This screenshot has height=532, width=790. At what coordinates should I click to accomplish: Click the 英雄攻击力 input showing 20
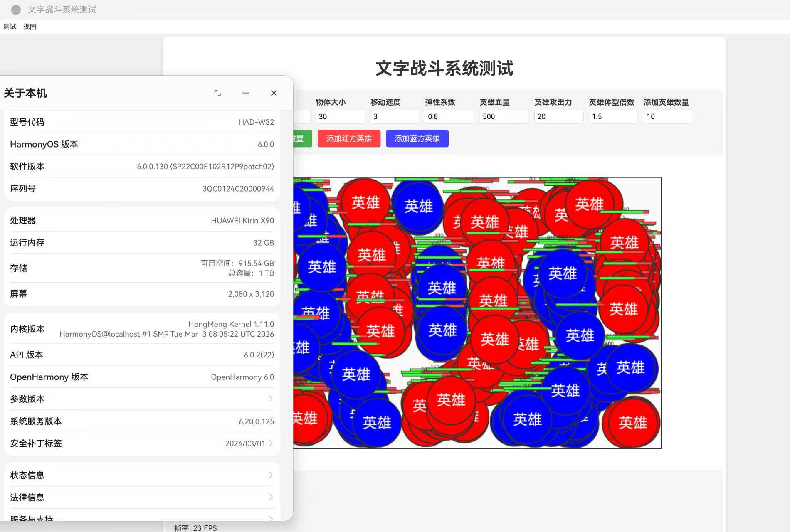point(558,116)
